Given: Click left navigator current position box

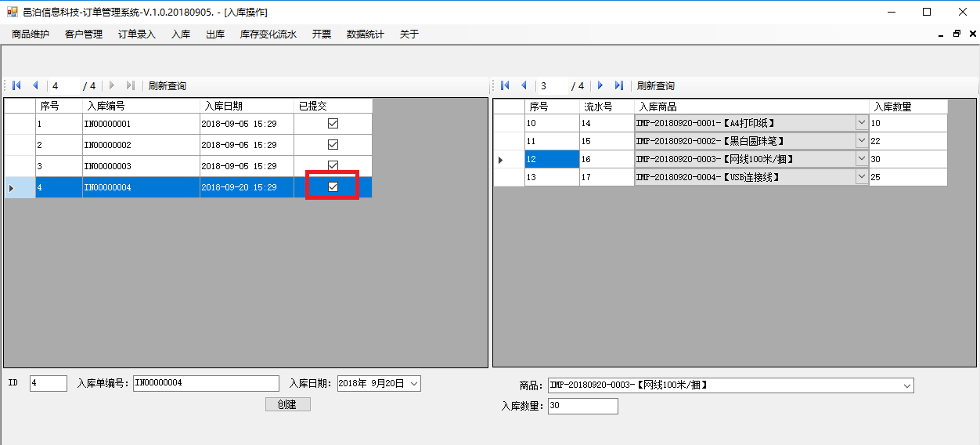Looking at the screenshot, I should 64,86.
